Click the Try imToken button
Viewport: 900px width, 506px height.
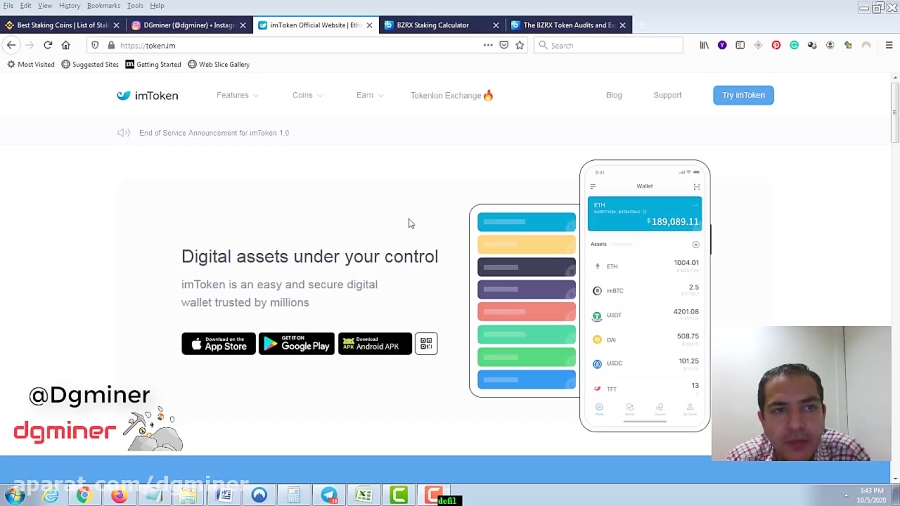click(743, 95)
